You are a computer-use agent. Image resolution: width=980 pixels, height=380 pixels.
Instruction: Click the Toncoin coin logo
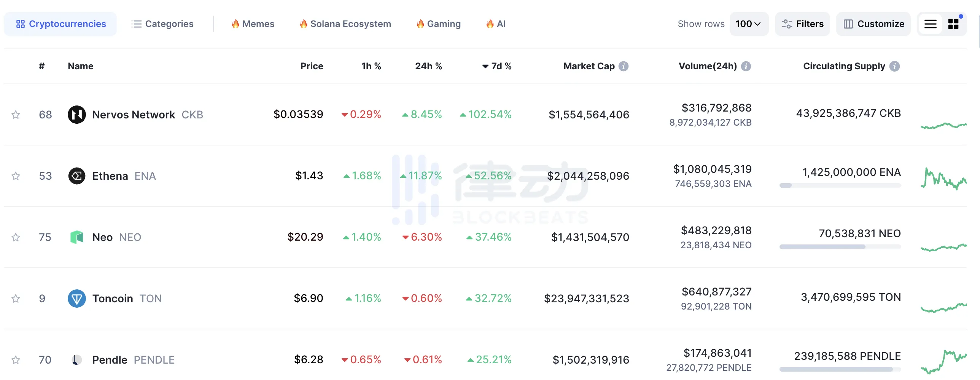(76, 299)
